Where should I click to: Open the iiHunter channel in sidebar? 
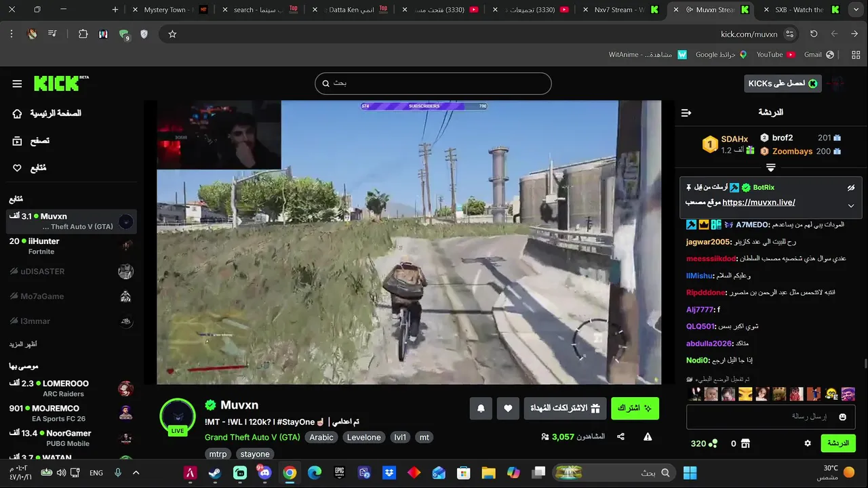(x=71, y=246)
